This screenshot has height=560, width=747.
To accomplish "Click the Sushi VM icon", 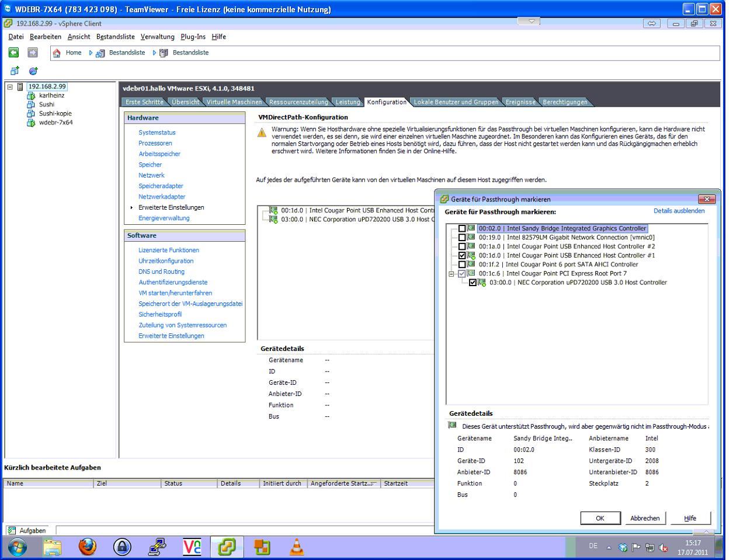I will point(31,105).
